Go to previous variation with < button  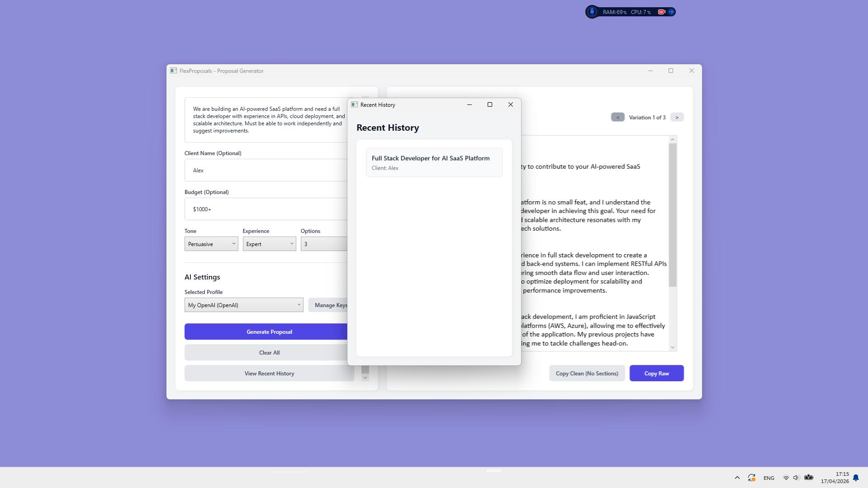617,117
